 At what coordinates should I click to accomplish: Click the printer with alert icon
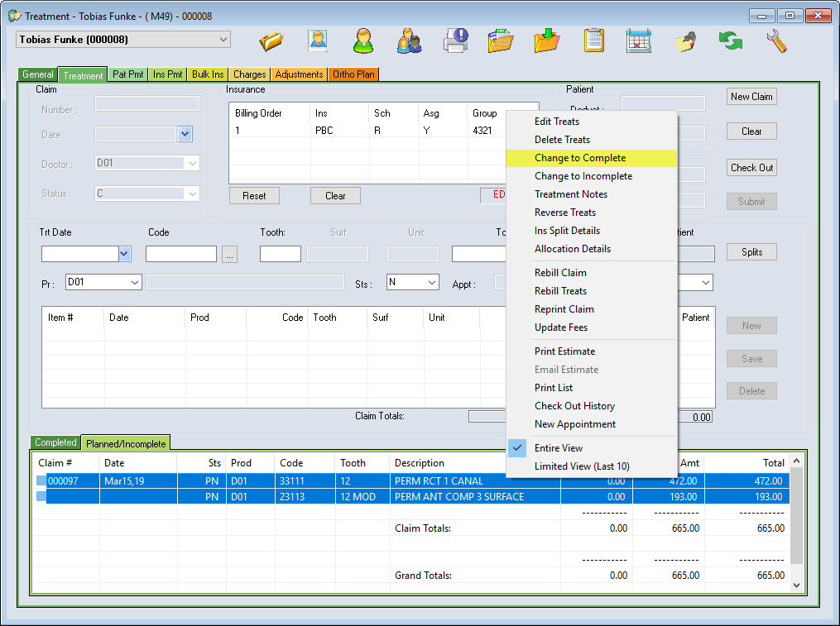[454, 41]
